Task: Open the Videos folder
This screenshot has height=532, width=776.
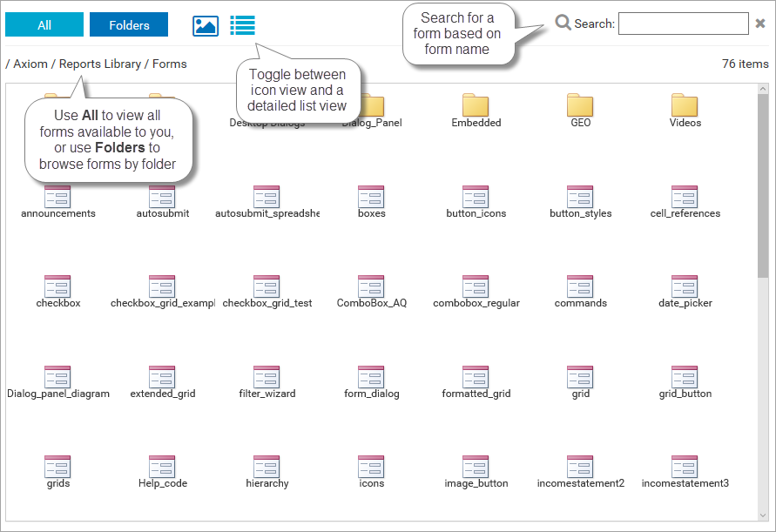Action: pos(685,107)
